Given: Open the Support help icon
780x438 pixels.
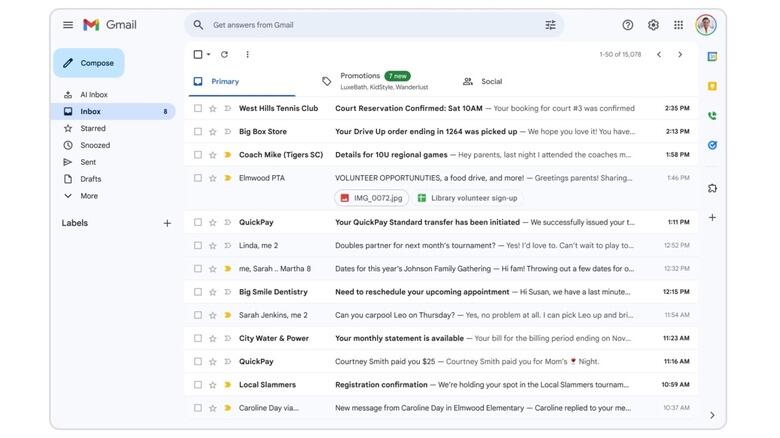Looking at the screenshot, I should click(628, 25).
